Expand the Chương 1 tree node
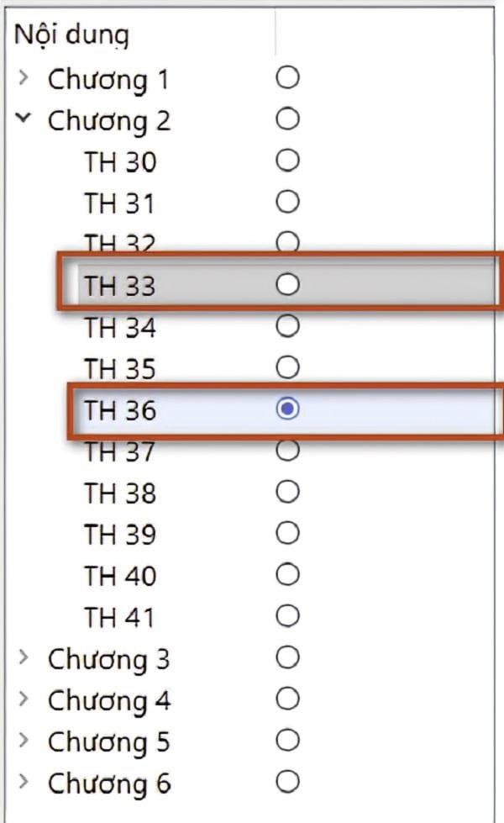 24,79
